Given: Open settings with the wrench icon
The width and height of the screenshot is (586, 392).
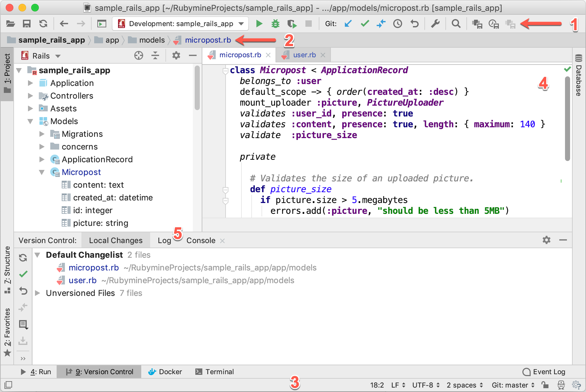Looking at the screenshot, I should [x=435, y=24].
